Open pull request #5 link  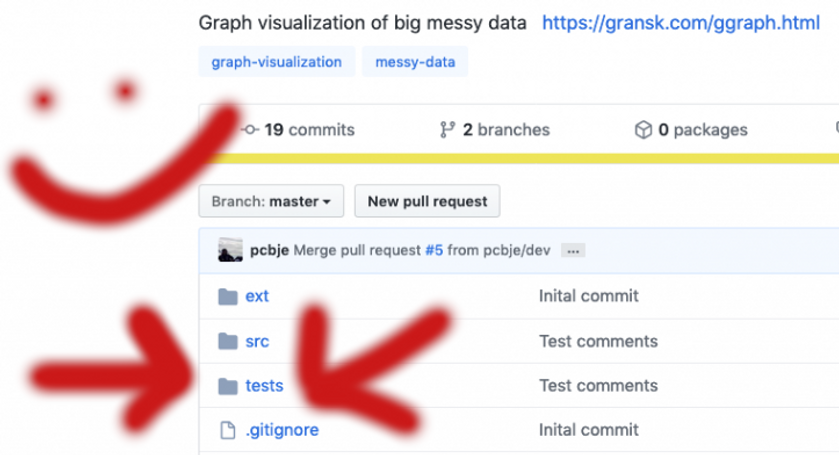[x=434, y=250]
